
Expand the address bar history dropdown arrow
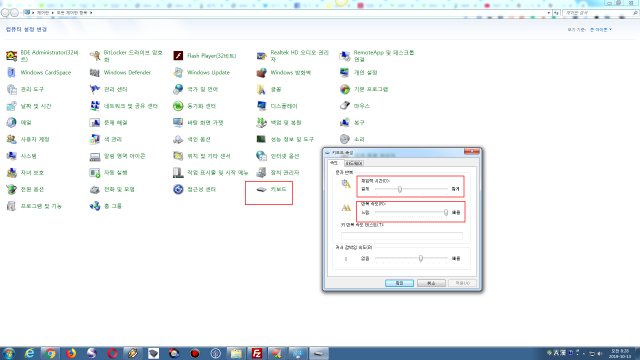549,13
